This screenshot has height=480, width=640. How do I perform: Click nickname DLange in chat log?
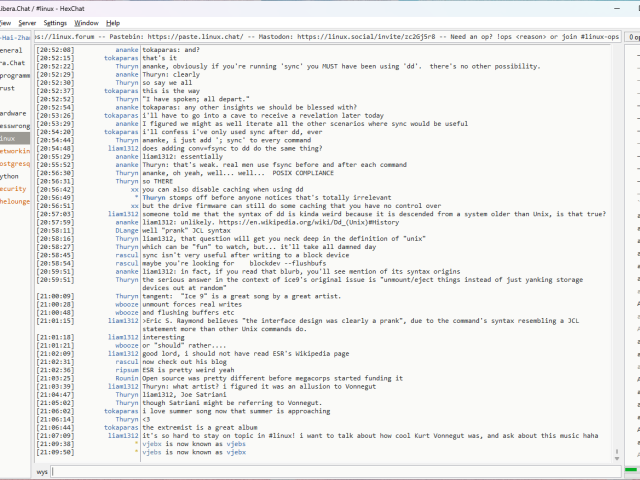click(x=127, y=230)
